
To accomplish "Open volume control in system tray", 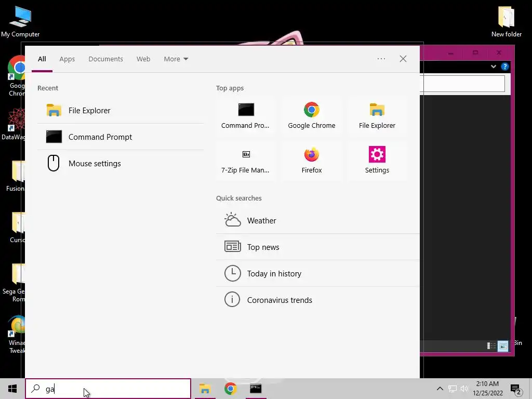I will pos(464,389).
